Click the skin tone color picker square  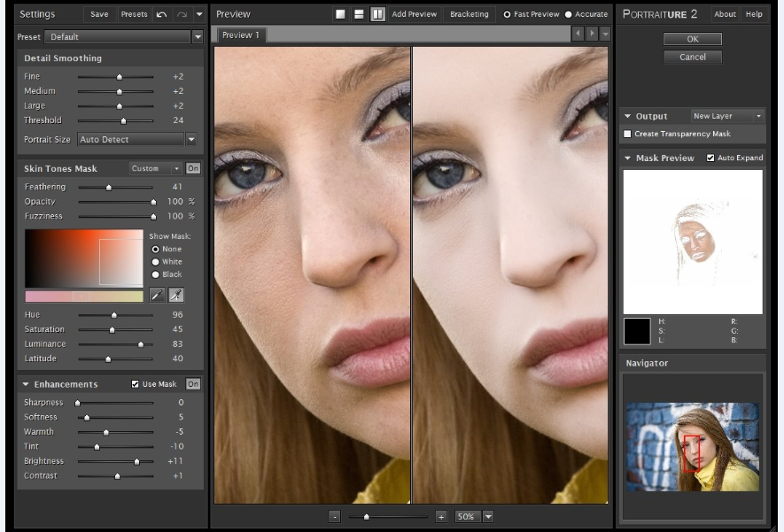pyautogui.click(x=84, y=258)
